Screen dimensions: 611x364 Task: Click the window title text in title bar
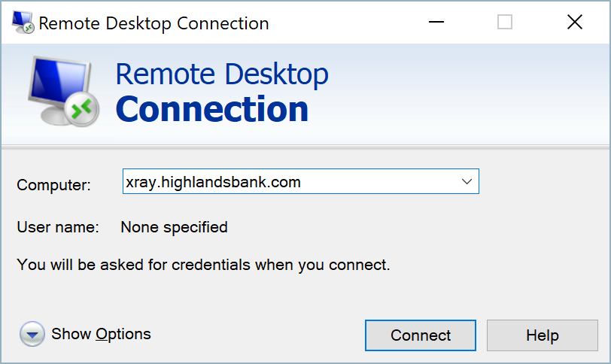(154, 23)
